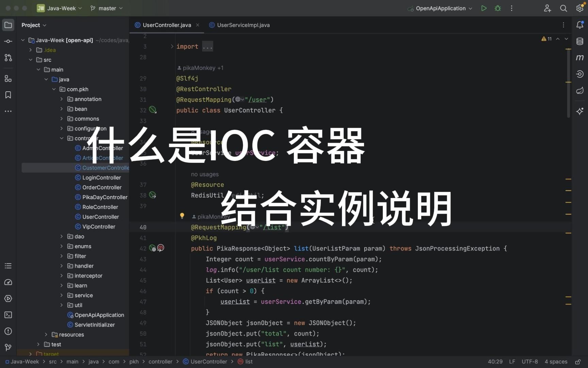Open the Terminal tool window icon
This screenshot has height=368, width=588.
pos(8,315)
